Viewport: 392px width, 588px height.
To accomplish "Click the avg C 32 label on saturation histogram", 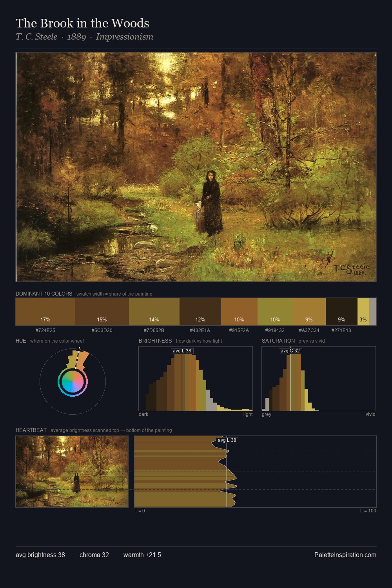I will pos(290,351).
